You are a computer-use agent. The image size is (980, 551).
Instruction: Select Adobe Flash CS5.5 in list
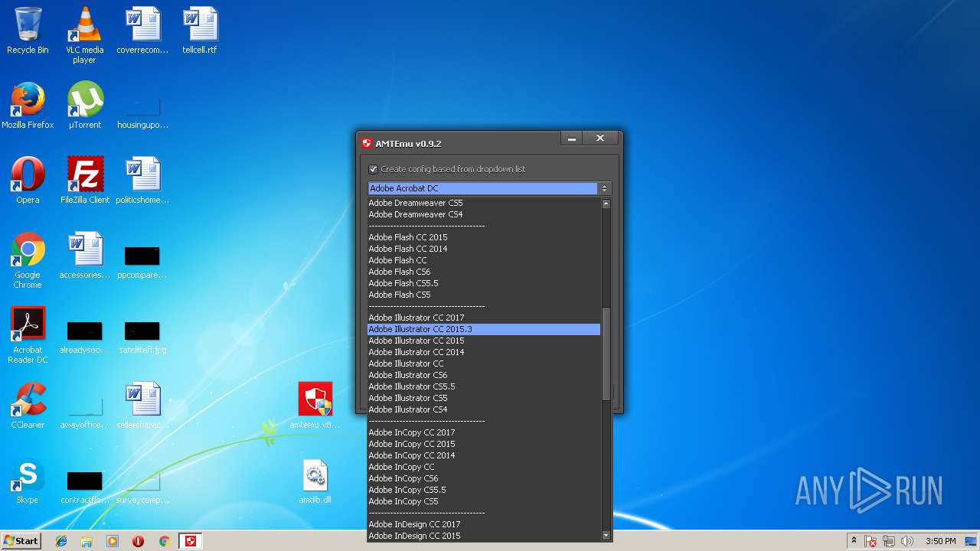(484, 283)
